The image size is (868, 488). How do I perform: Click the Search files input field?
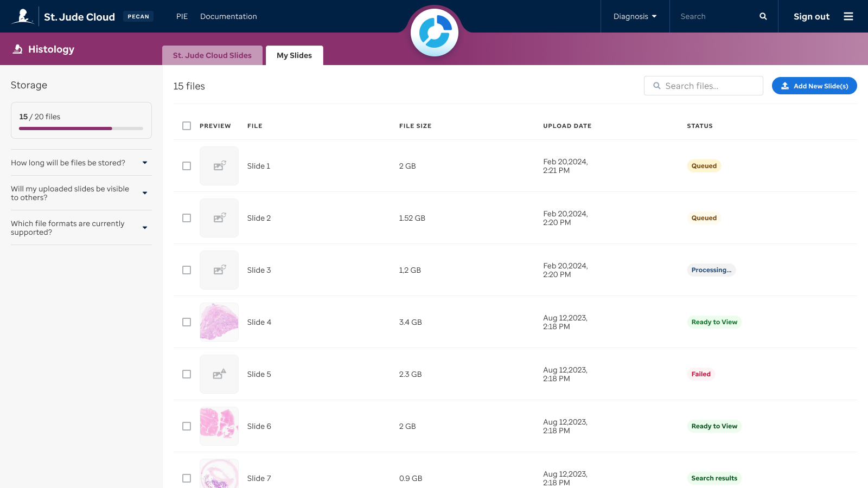pyautogui.click(x=703, y=86)
